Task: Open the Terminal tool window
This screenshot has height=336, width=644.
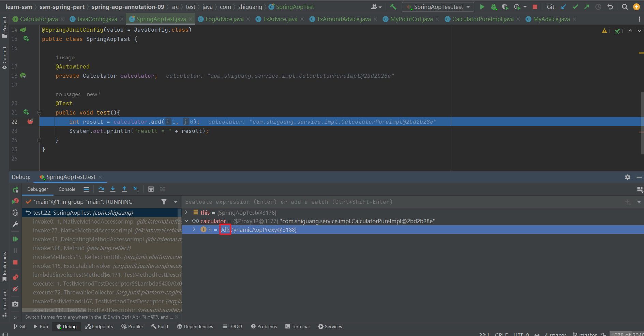Action: 297,326
